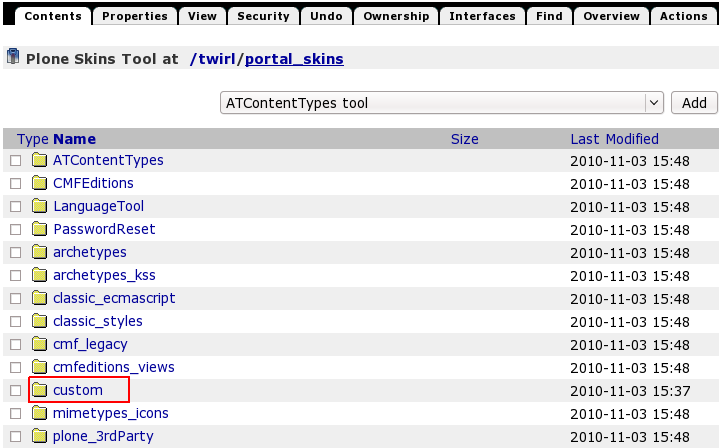Click the cmfeditions_views folder icon
Viewport: 724px width, 448px height.
tap(40, 367)
